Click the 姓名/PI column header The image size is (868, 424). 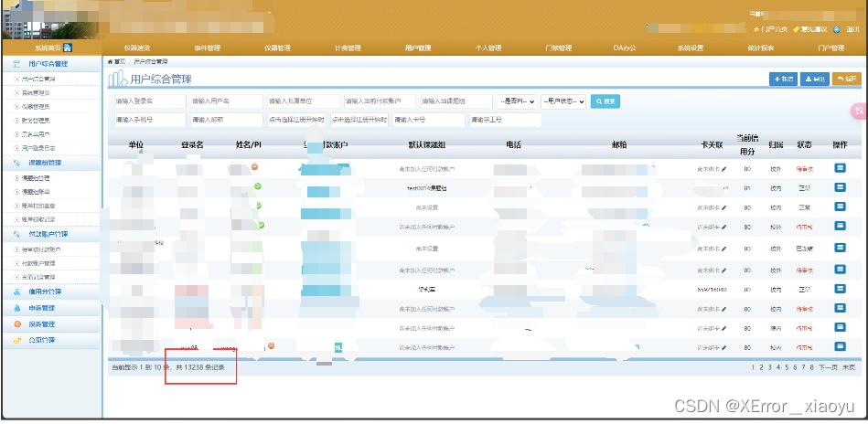[249, 144]
